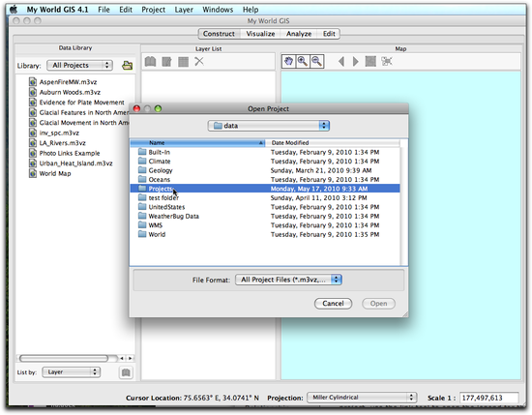Open the Apple menu
This screenshot has width=532, height=415.
[x=14, y=9]
